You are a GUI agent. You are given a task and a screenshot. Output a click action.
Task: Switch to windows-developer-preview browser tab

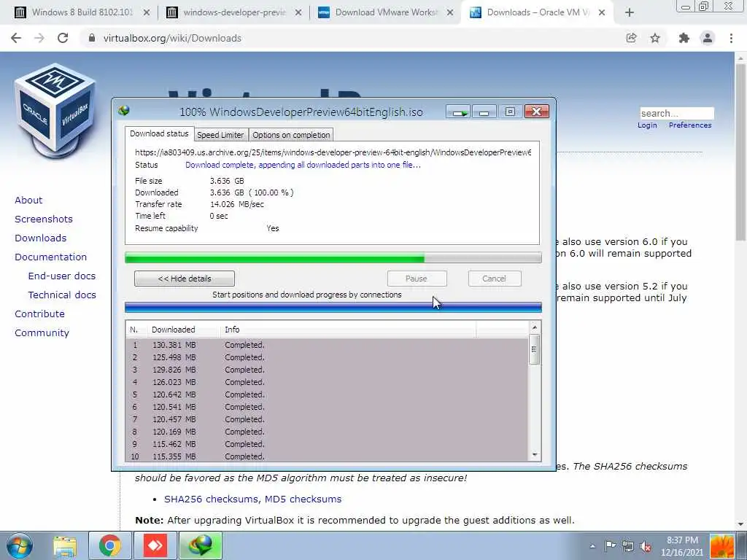tap(235, 12)
